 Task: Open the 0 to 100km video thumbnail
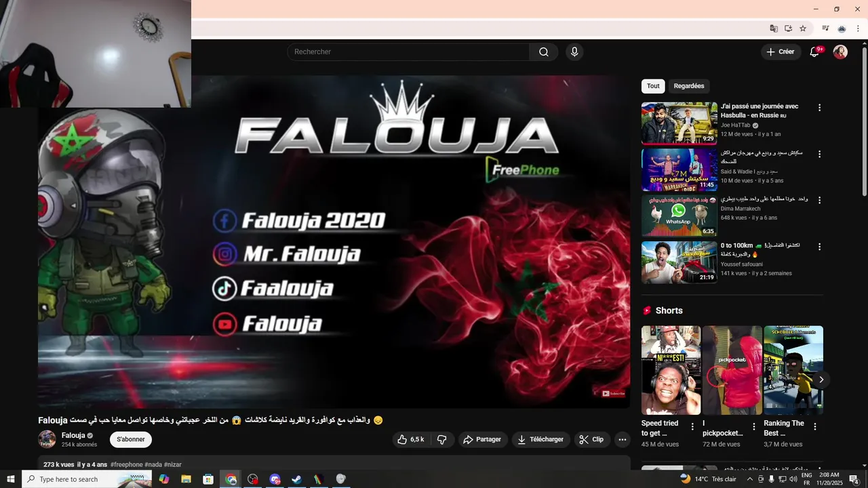[x=679, y=262]
